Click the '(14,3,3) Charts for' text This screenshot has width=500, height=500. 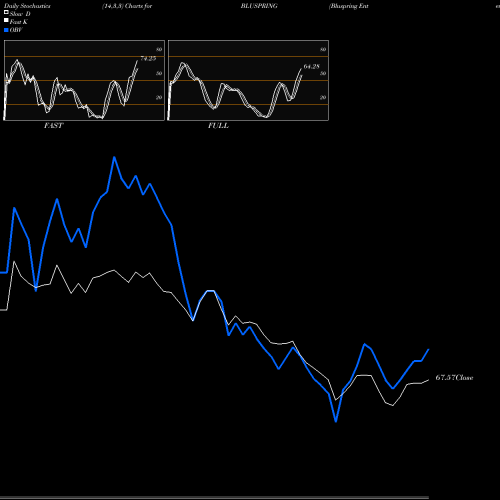(x=127, y=6)
